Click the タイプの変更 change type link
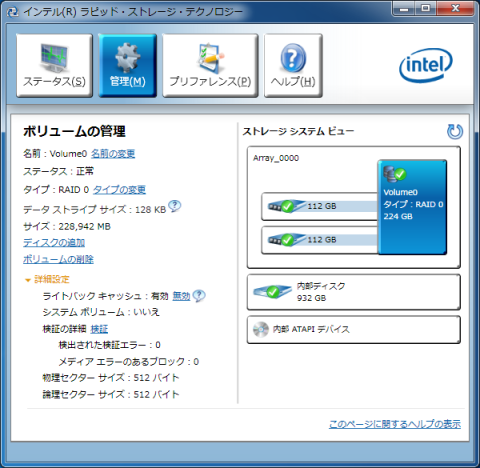This screenshot has width=480, height=468. pyautogui.click(x=119, y=190)
